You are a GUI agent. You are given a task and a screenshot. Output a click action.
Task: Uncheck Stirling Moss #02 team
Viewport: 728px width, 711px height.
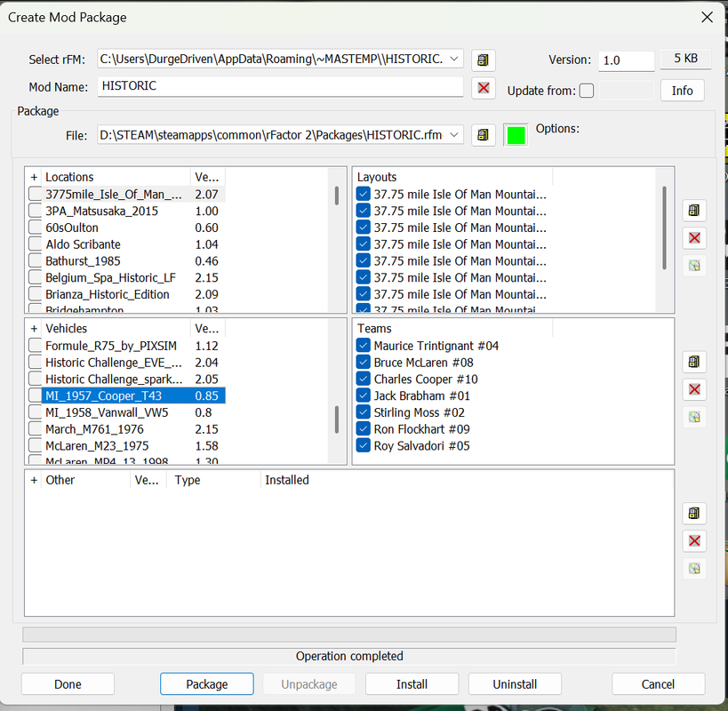click(363, 412)
